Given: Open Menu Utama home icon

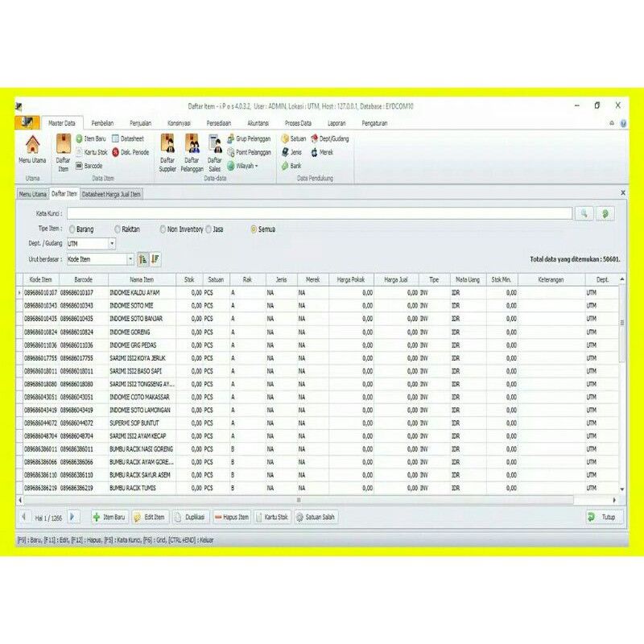Looking at the screenshot, I should 32,150.
